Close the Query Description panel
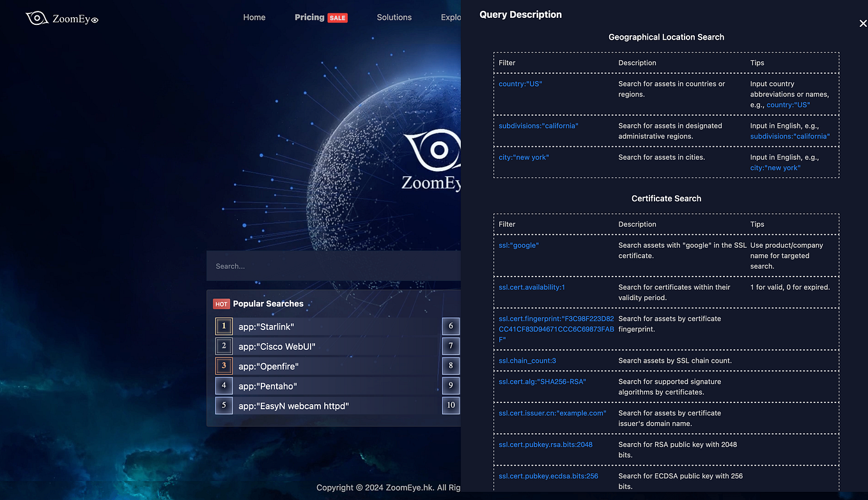Screen dimensions: 868x500 [863, 23]
